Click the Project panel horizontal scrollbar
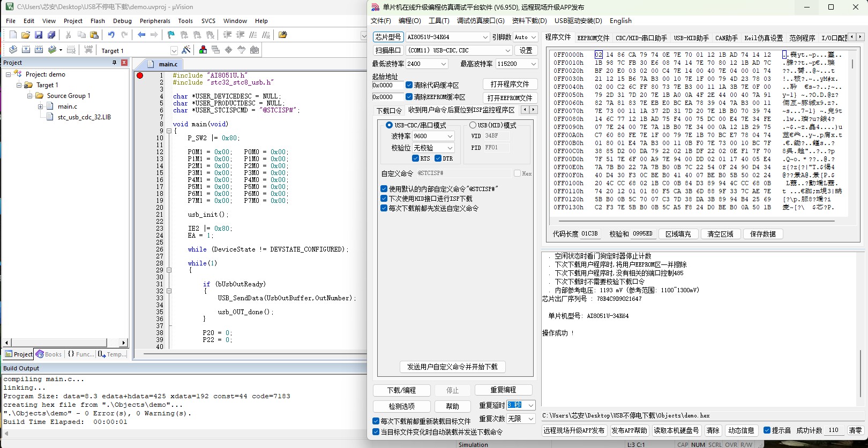 pyautogui.click(x=64, y=343)
